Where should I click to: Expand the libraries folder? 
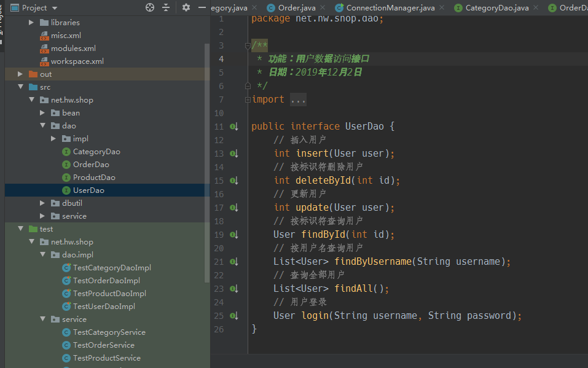(x=31, y=23)
